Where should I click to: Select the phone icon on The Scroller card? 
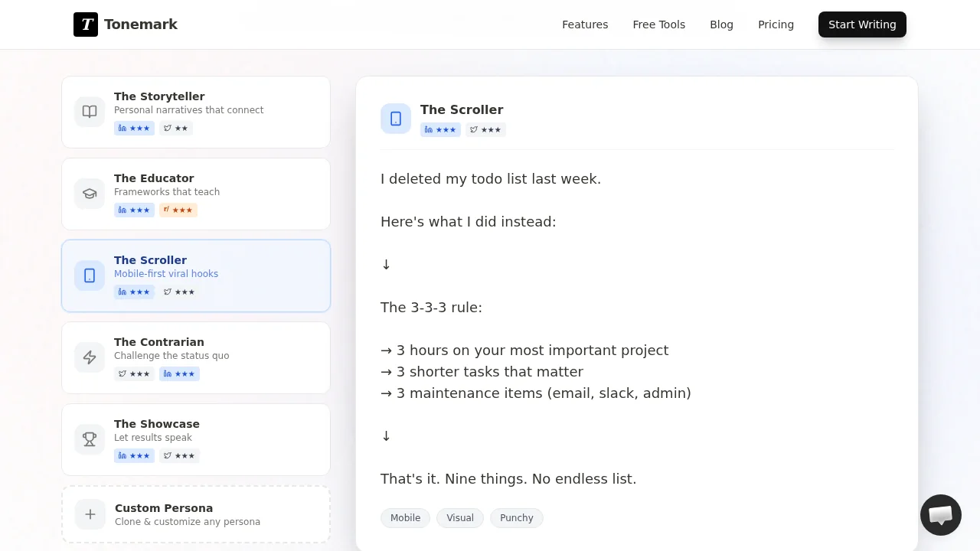tap(90, 275)
